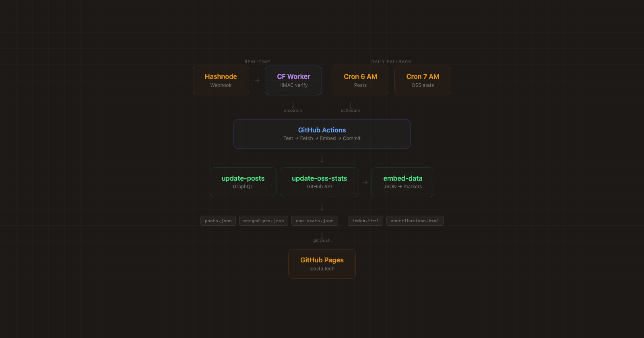Select the CF Worker HMAC verify node
Viewport: 644px width, 338px height.
pyautogui.click(x=293, y=80)
